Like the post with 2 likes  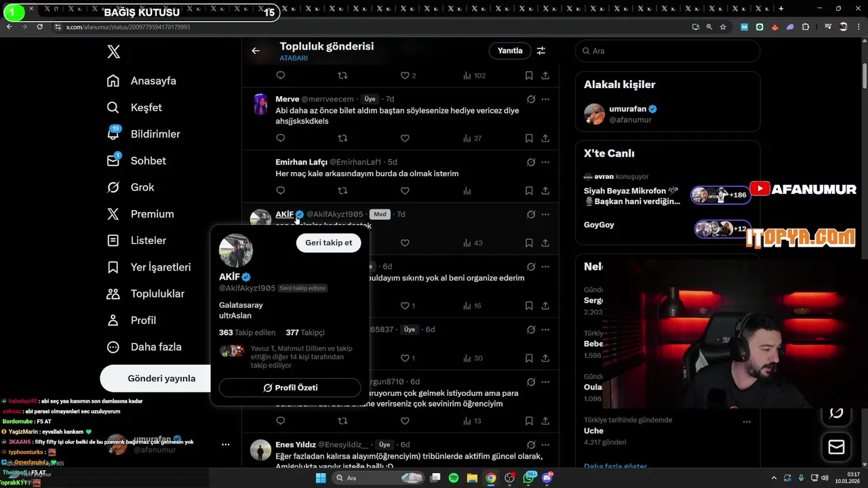coord(408,76)
